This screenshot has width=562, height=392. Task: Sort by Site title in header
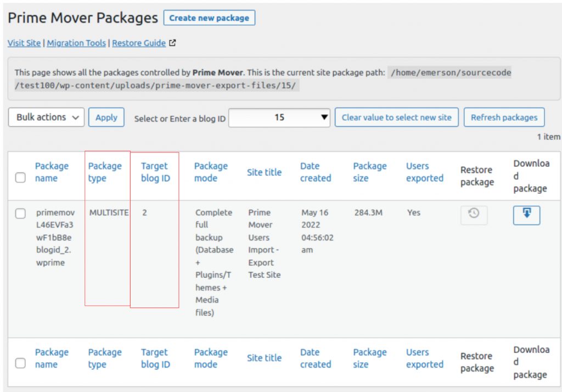click(x=264, y=172)
